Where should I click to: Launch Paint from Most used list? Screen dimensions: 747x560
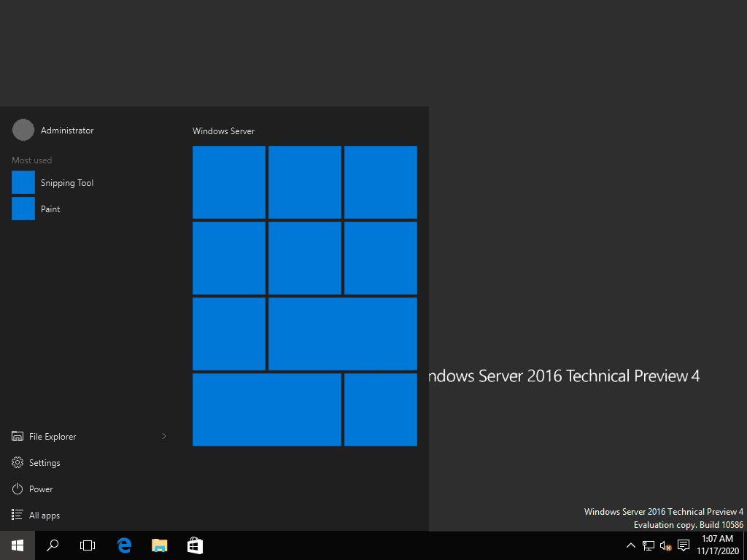coord(50,209)
